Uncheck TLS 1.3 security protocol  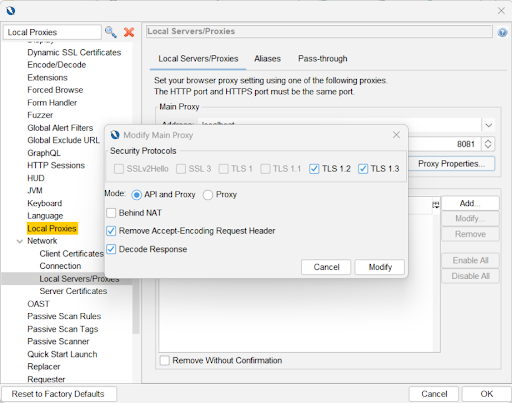(363, 169)
